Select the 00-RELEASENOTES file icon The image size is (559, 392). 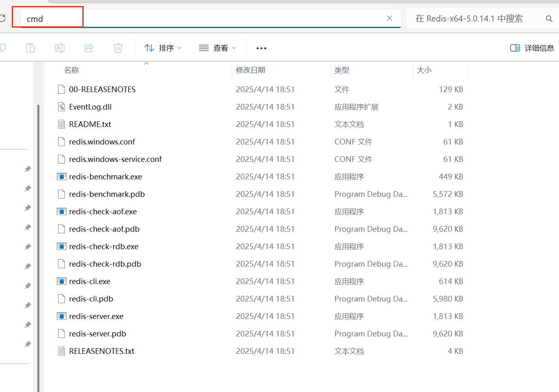61,89
